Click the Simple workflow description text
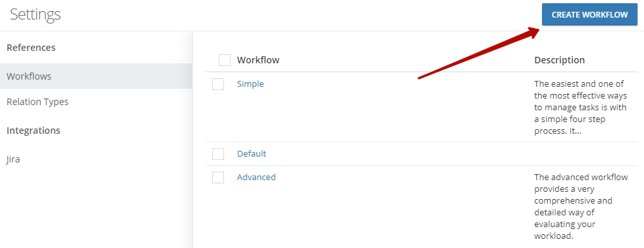Screen dimensions: 644x248 coord(581,108)
